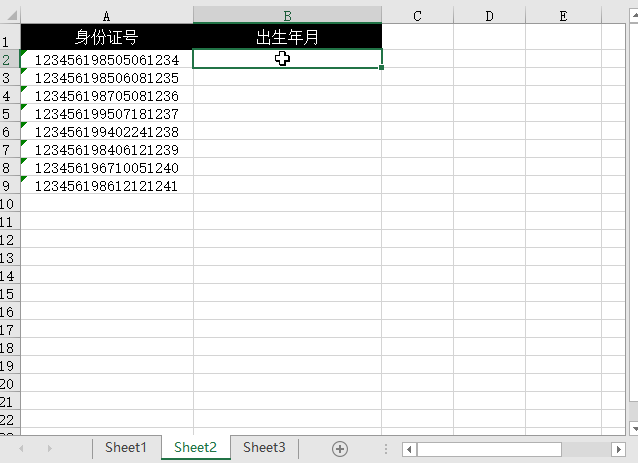Go to previous sheet tab arrow
Image resolution: width=638 pixels, height=463 pixels.
coord(21,448)
